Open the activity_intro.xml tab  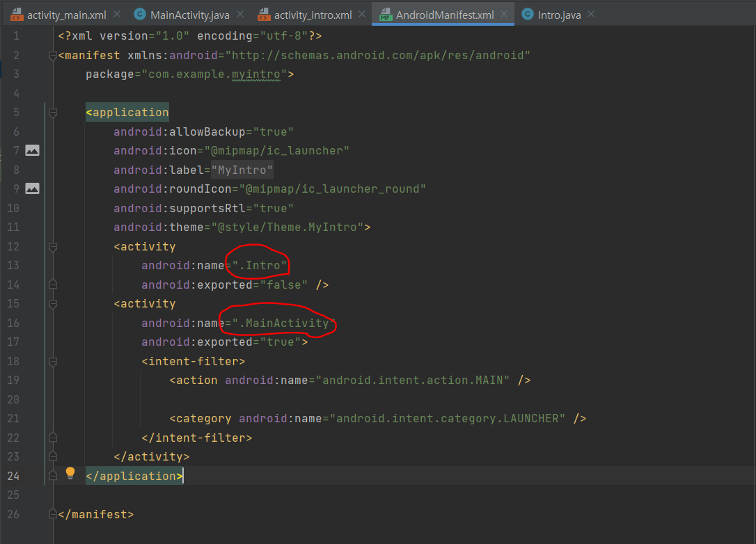(312, 15)
